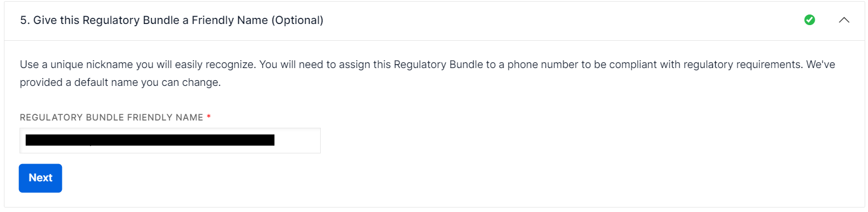Click the red required asterisk

point(209,117)
